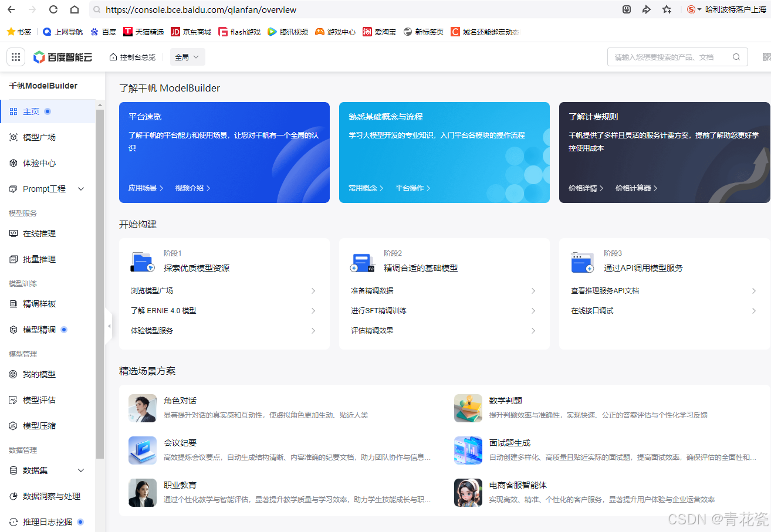Open 我的模型 in sidebar
The width and height of the screenshot is (771, 532).
(x=48, y=374)
